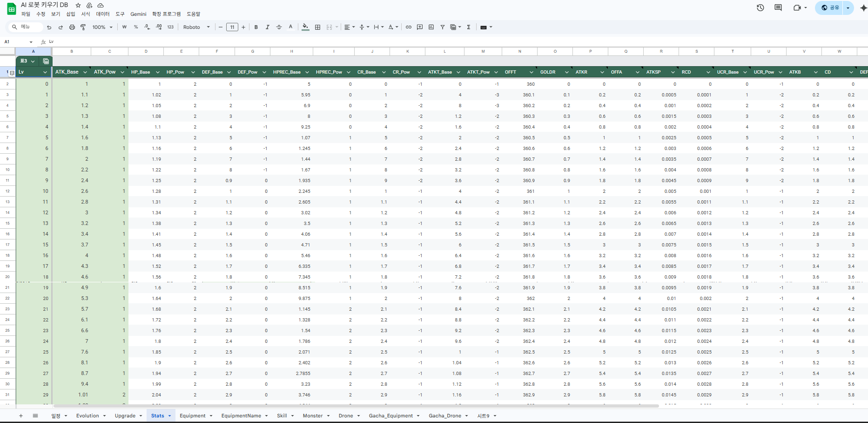Viewport: 868px width, 423px height.
Task: Star the AI 로봇 키우기 DB document
Action: pyautogui.click(x=78, y=5)
